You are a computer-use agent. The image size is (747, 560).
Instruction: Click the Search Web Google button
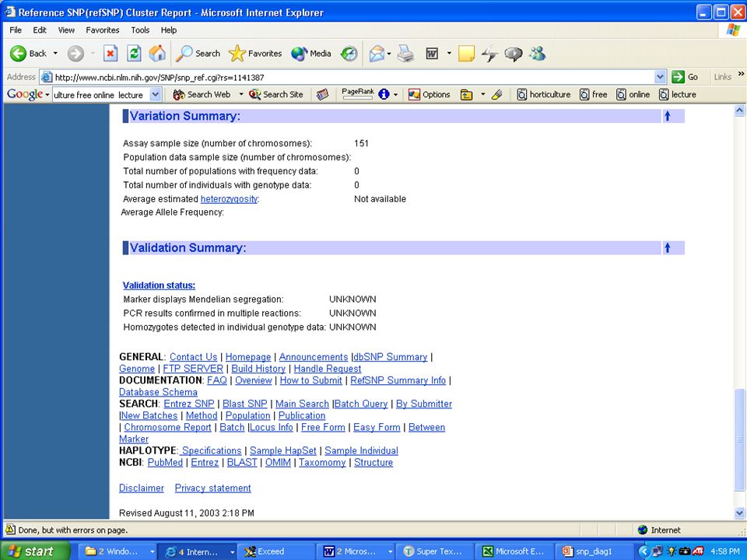(202, 94)
